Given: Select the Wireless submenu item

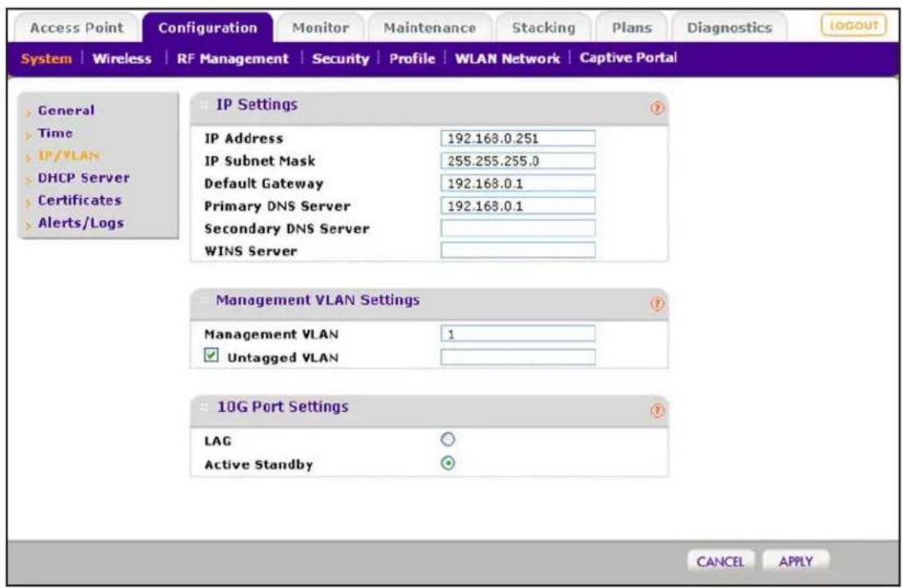Looking at the screenshot, I should point(122,58).
